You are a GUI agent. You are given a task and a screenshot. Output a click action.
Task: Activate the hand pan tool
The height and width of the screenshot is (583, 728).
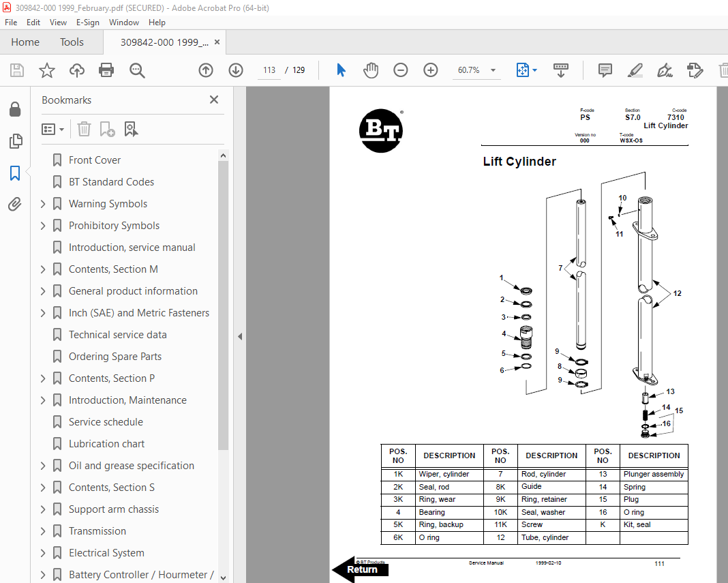(x=371, y=70)
